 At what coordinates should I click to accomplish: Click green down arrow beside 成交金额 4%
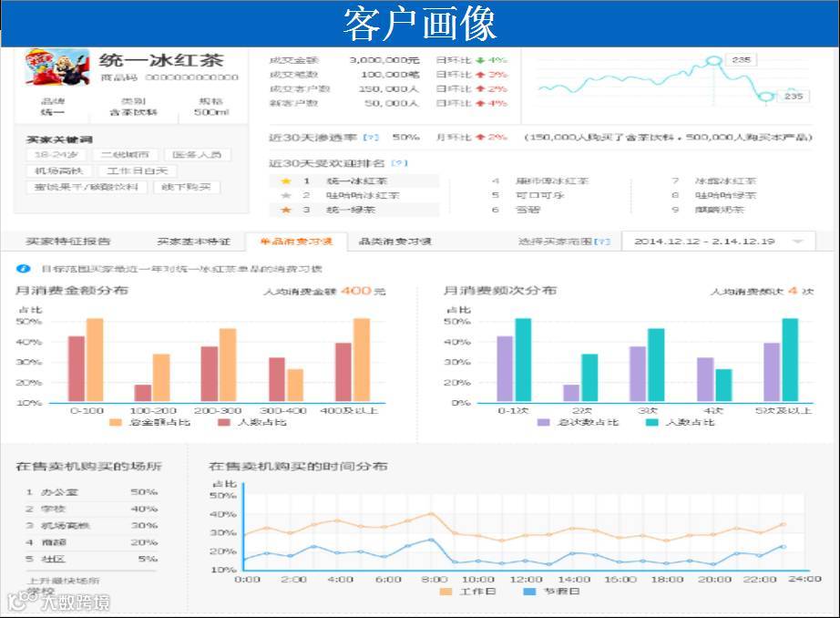pyautogui.click(x=480, y=60)
